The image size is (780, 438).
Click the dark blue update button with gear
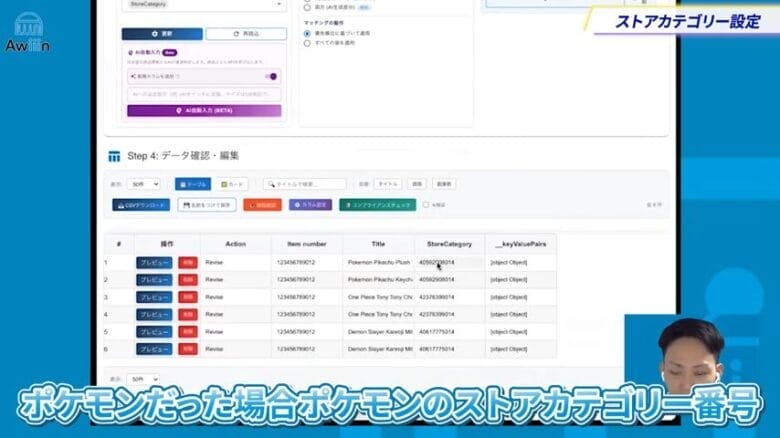(x=162, y=34)
